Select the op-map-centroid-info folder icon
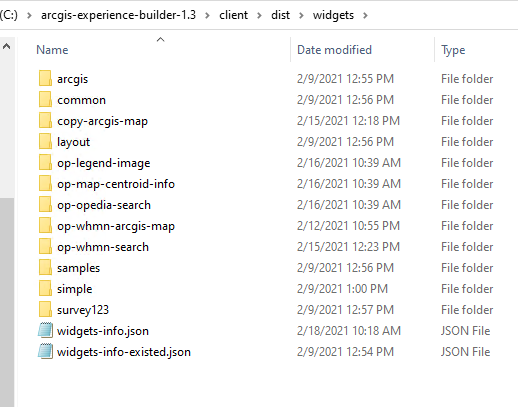 click(45, 184)
